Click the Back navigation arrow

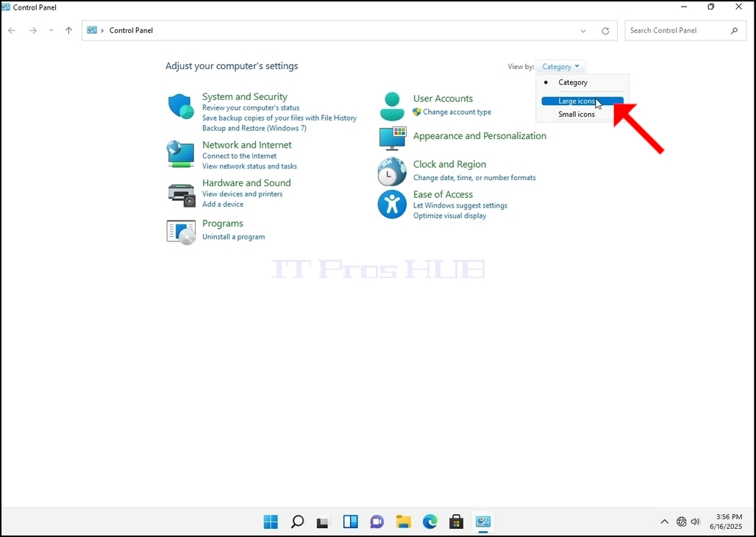[12, 30]
